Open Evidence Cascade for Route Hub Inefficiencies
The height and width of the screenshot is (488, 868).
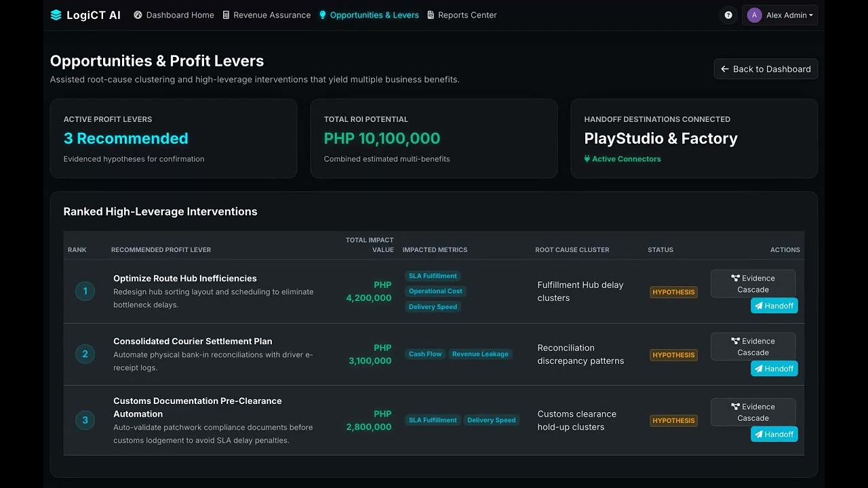click(753, 283)
